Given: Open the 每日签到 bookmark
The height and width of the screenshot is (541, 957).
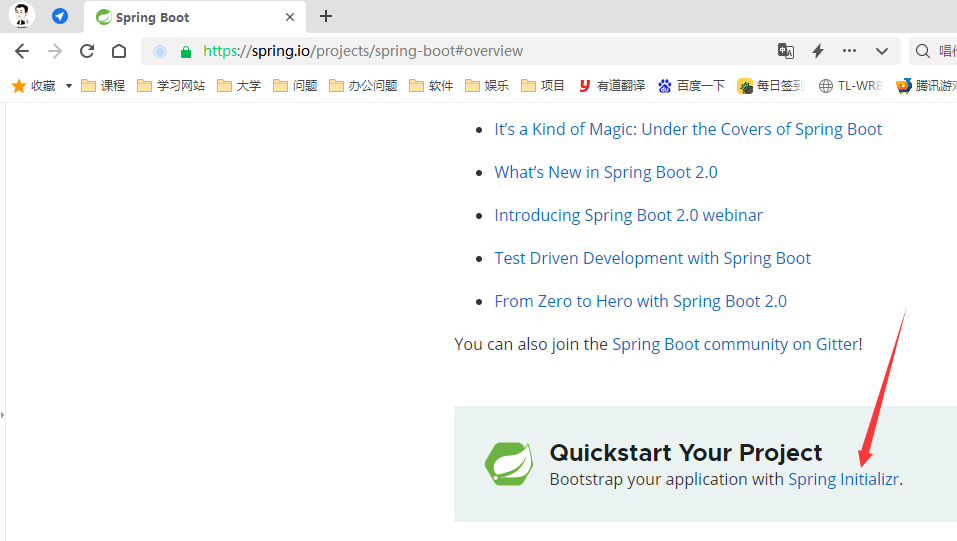Looking at the screenshot, I should (x=770, y=86).
